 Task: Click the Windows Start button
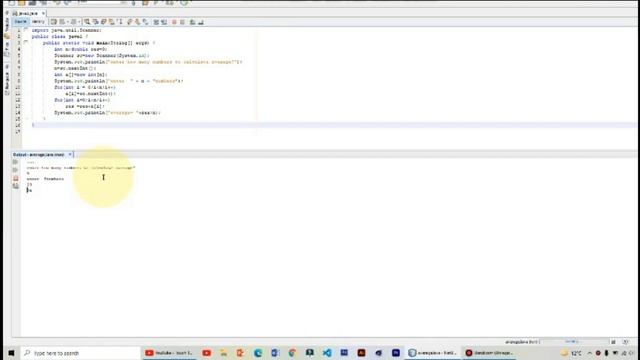pyautogui.click(x=11, y=353)
